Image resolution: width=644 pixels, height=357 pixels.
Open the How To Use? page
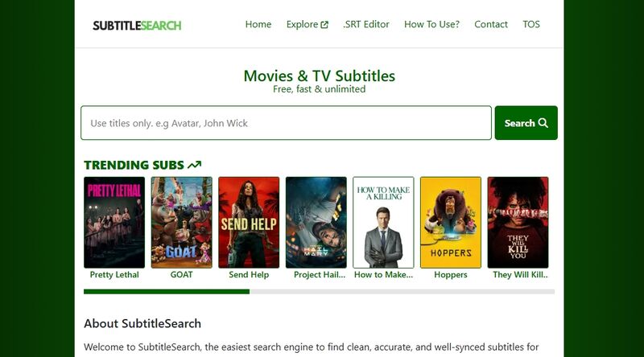pos(431,24)
